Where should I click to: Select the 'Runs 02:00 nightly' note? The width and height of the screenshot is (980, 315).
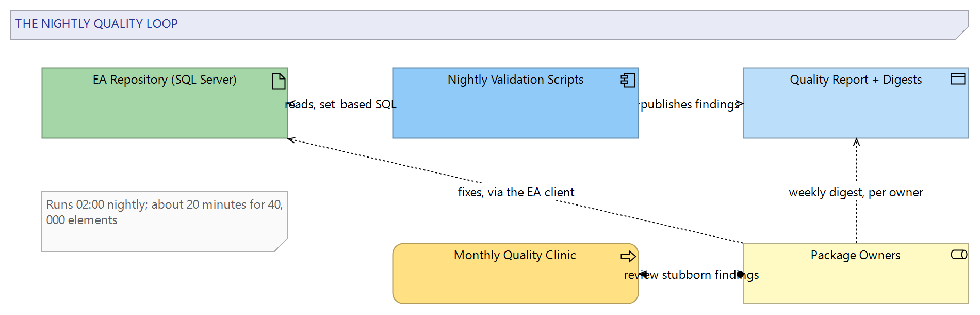pos(165,222)
